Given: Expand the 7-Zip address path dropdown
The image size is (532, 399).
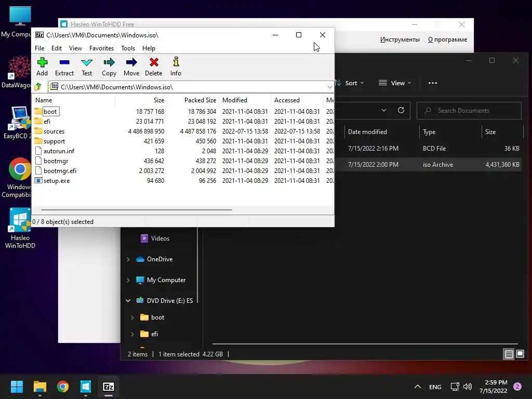Looking at the screenshot, I should 329,87.
